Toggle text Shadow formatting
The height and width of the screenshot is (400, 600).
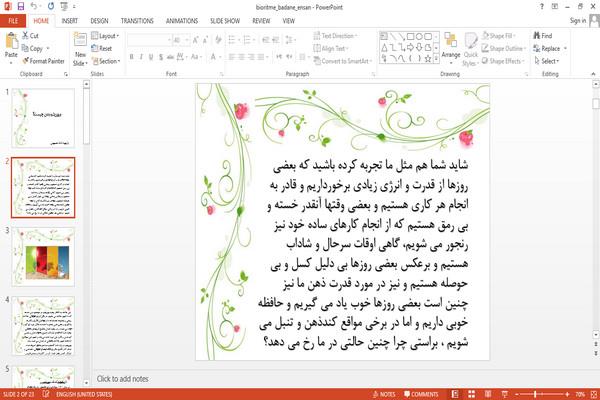click(x=161, y=57)
